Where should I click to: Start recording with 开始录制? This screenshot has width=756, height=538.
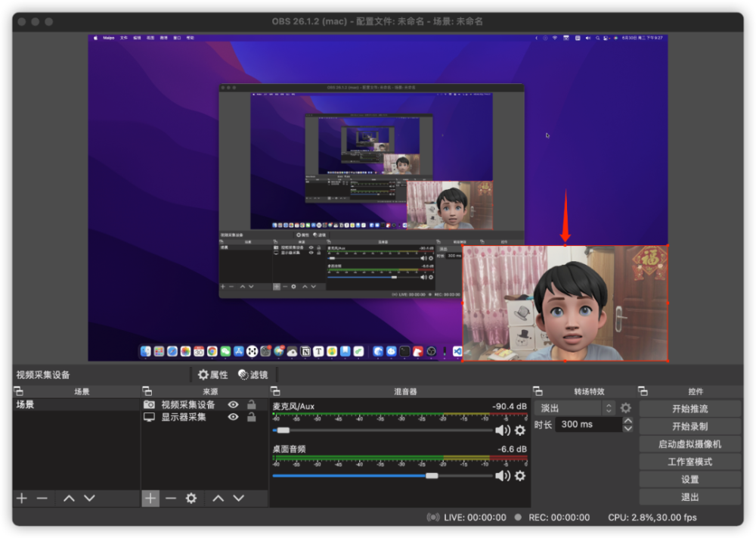point(690,427)
